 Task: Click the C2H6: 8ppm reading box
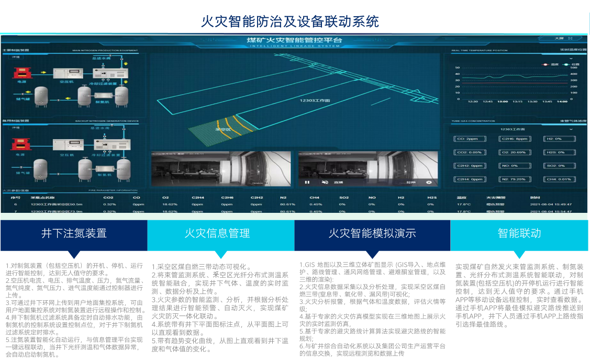(515, 139)
